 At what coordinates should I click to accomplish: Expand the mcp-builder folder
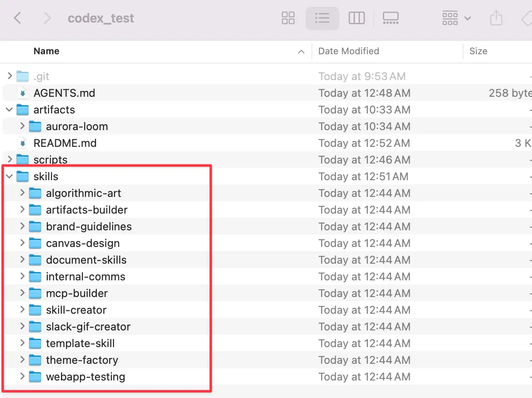click(22, 292)
